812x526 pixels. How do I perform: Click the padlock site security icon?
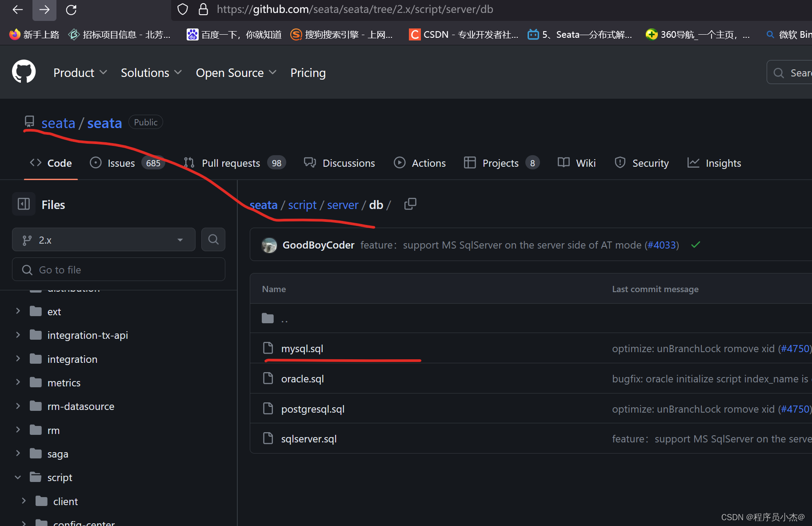point(203,9)
